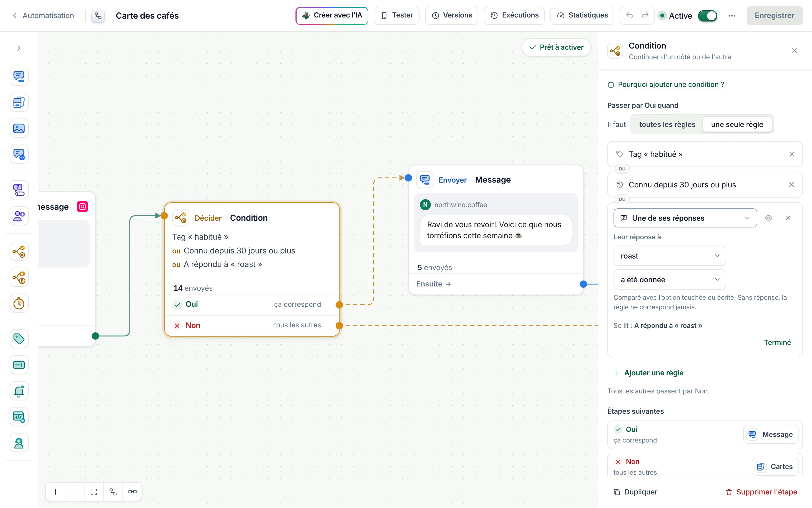Add the notification bell step
Screen dimensions: 812x508
(x=19, y=391)
